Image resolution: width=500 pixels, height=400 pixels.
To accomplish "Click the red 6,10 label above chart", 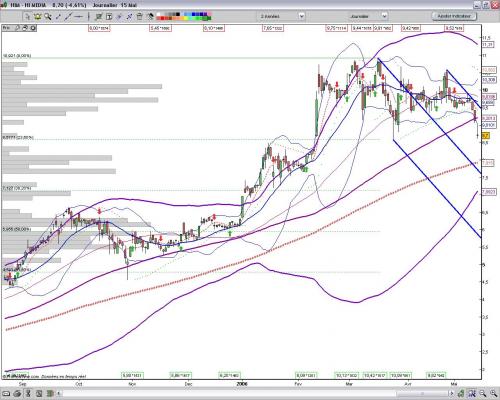I will tap(213, 28).
